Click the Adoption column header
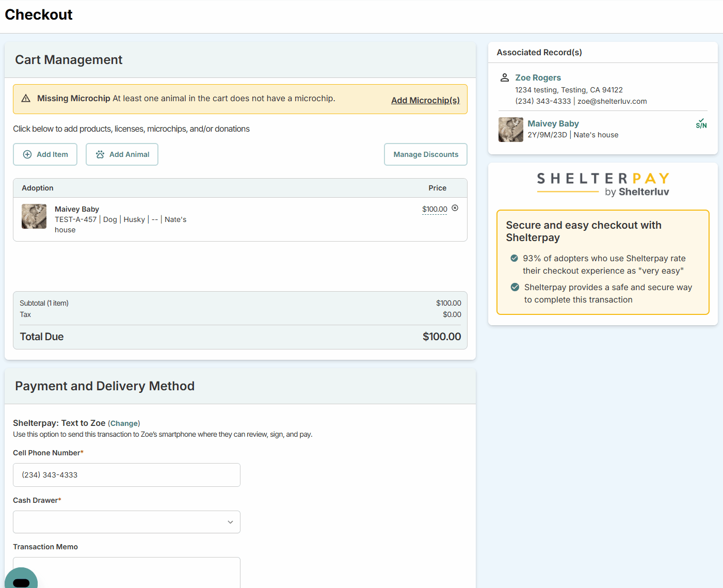 click(x=38, y=188)
